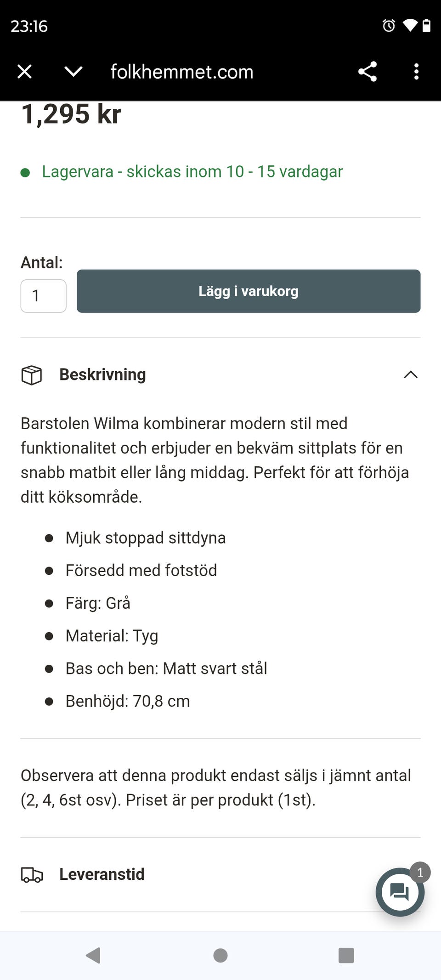
Task: Expand the Leveranstid section
Action: click(x=102, y=874)
